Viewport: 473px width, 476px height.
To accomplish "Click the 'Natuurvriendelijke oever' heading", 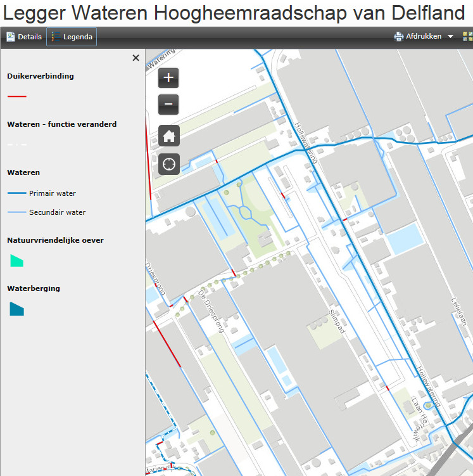I will pos(56,240).
